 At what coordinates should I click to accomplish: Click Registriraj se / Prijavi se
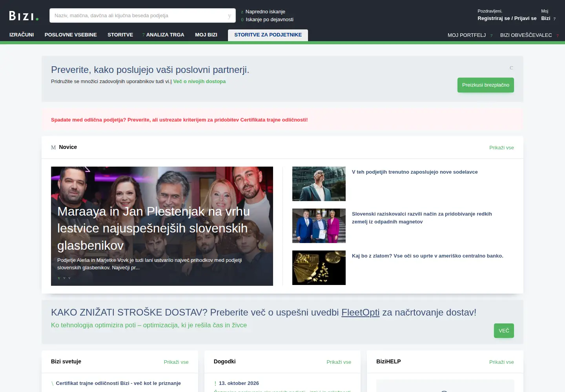507,18
